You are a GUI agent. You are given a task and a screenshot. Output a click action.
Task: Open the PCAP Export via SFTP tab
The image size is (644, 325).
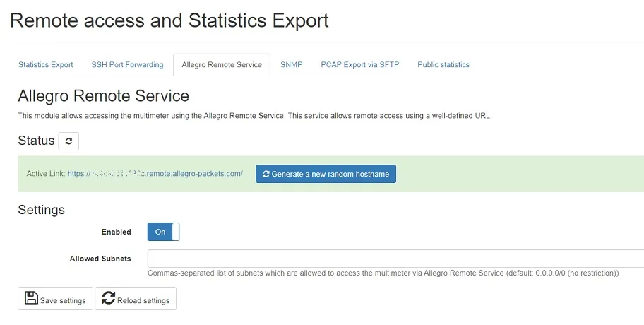pyautogui.click(x=359, y=64)
